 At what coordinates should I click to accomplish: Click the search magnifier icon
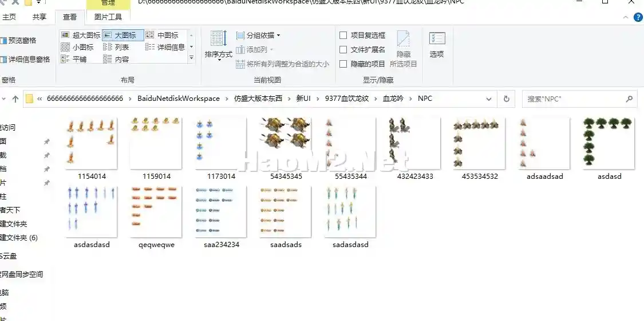tap(629, 99)
